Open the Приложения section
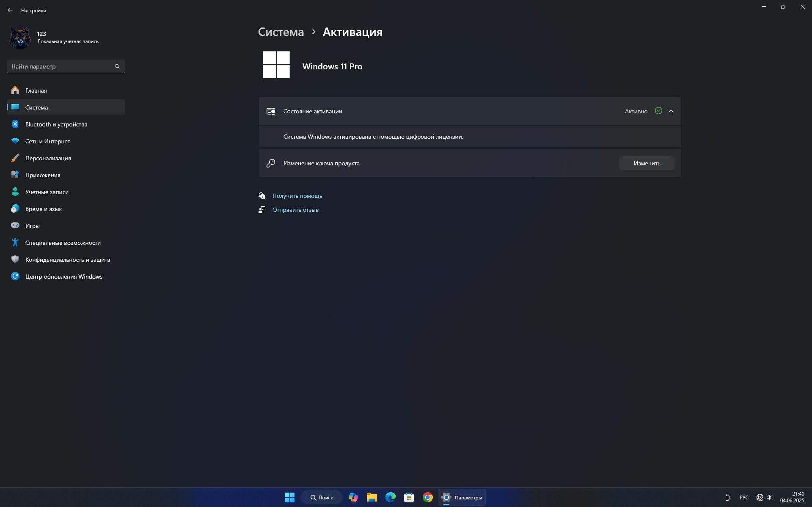This screenshot has height=507, width=812. tap(66, 175)
